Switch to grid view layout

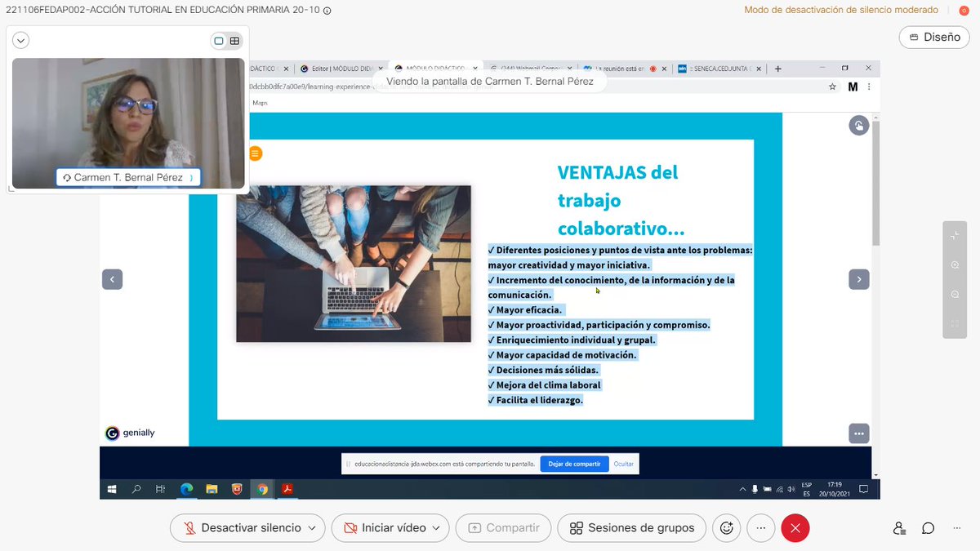(234, 41)
